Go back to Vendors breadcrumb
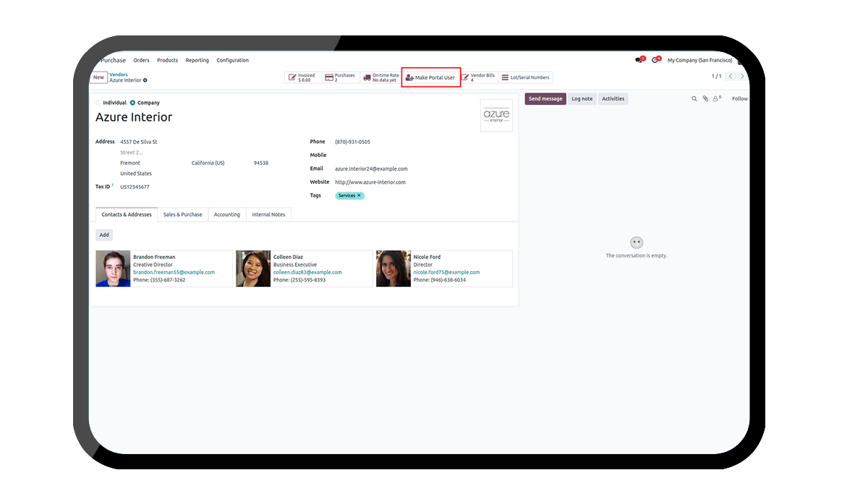868x504 pixels. [119, 74]
